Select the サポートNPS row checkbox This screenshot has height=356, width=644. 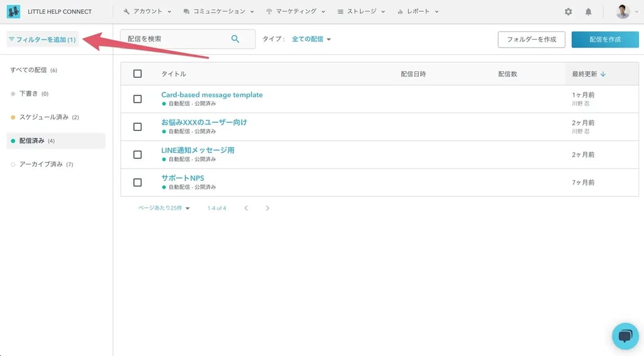pyautogui.click(x=138, y=182)
